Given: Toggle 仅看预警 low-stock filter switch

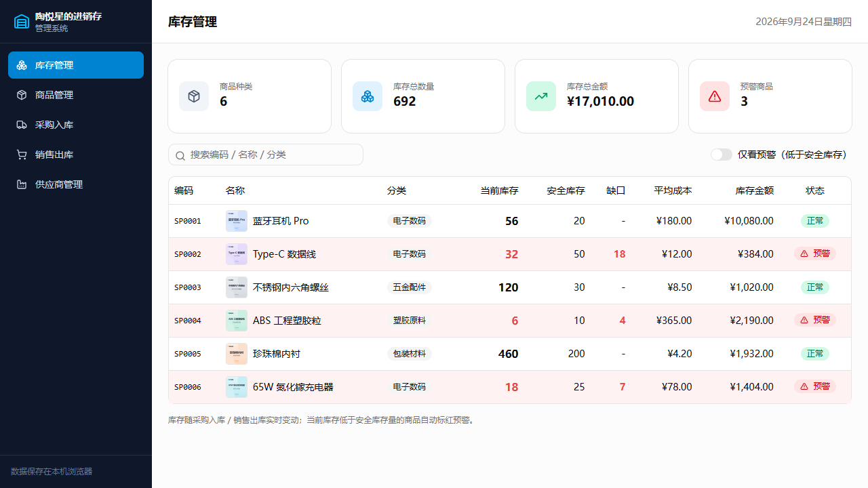Looking at the screenshot, I should click(722, 155).
